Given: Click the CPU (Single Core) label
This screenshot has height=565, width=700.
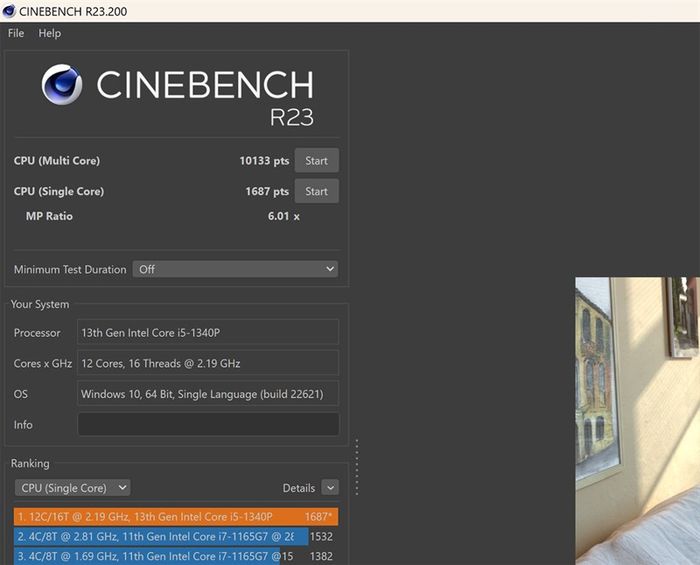Looking at the screenshot, I should point(59,191).
